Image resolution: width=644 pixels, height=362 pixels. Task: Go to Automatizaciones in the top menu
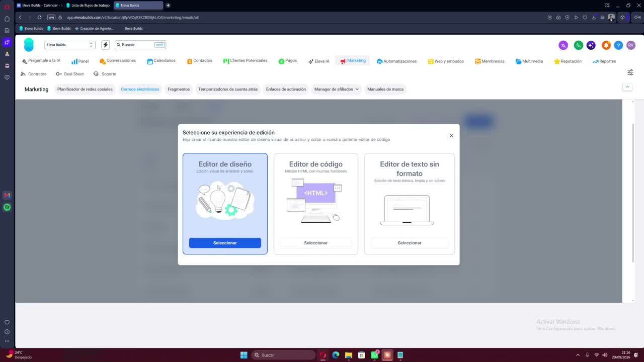coord(396,61)
